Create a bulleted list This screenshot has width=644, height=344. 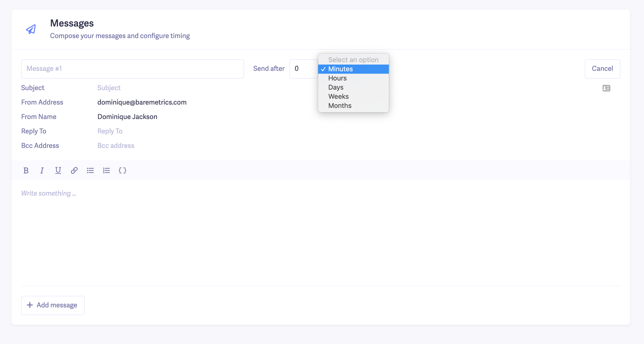90,170
